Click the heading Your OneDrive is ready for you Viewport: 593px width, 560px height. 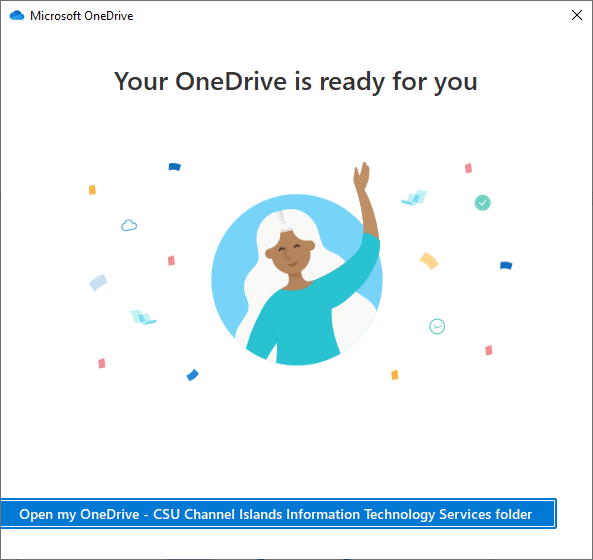coord(296,81)
